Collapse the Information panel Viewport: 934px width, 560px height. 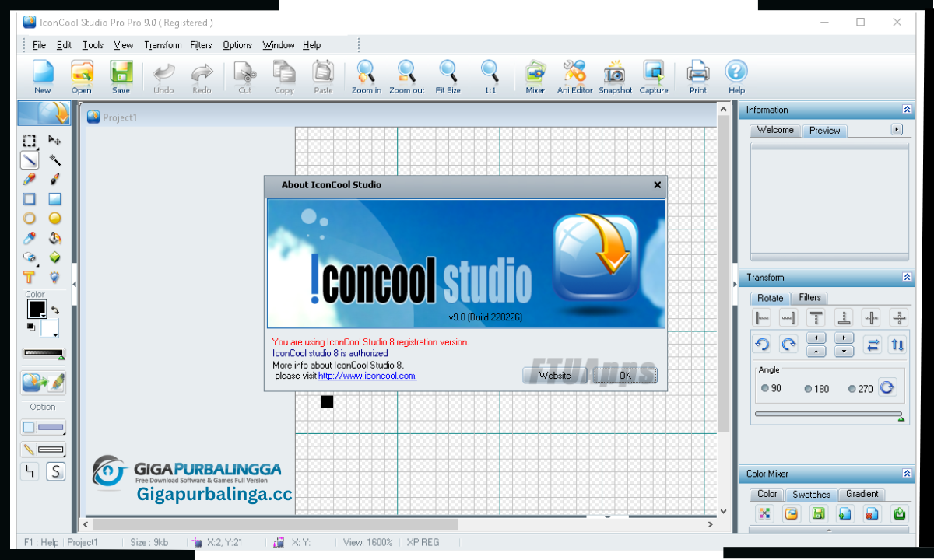click(907, 110)
